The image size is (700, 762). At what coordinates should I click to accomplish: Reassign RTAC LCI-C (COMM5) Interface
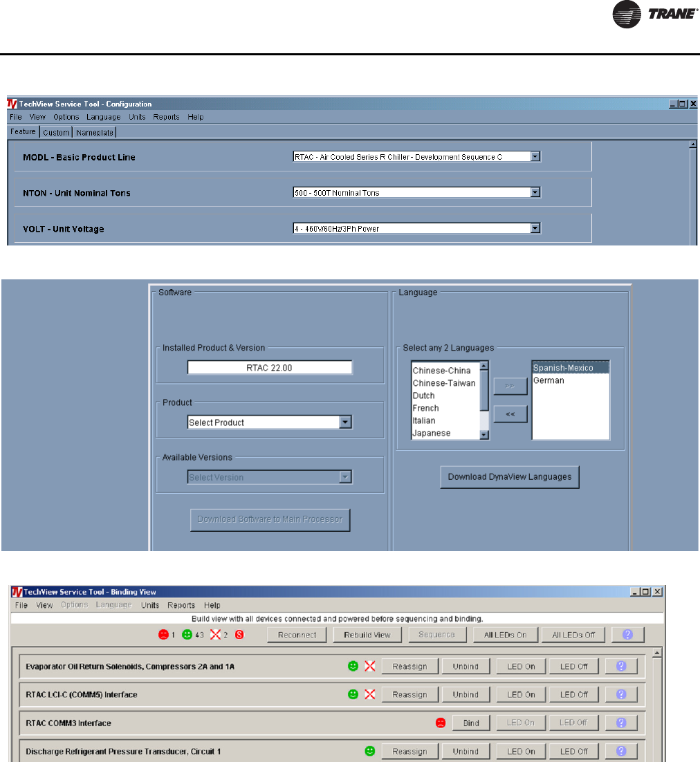409,695
